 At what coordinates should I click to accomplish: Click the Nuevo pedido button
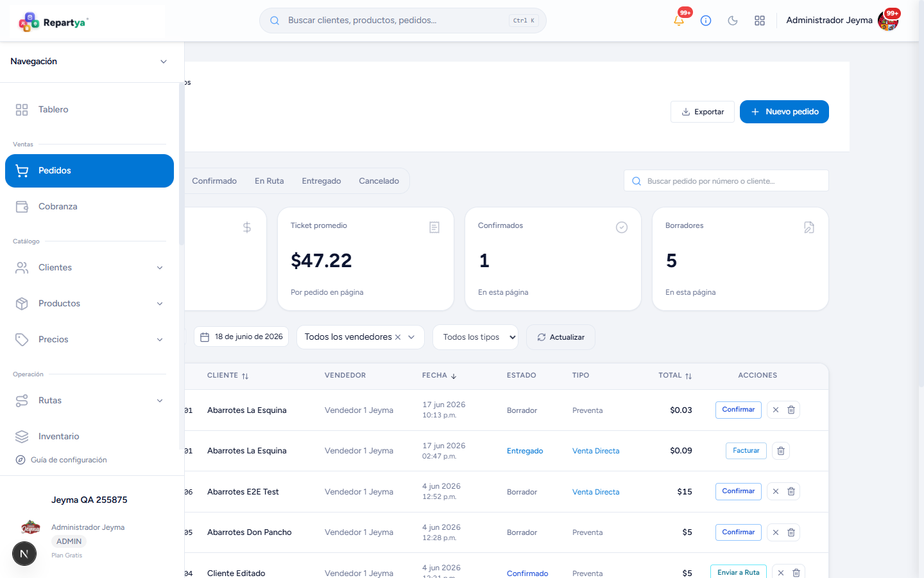tap(784, 112)
